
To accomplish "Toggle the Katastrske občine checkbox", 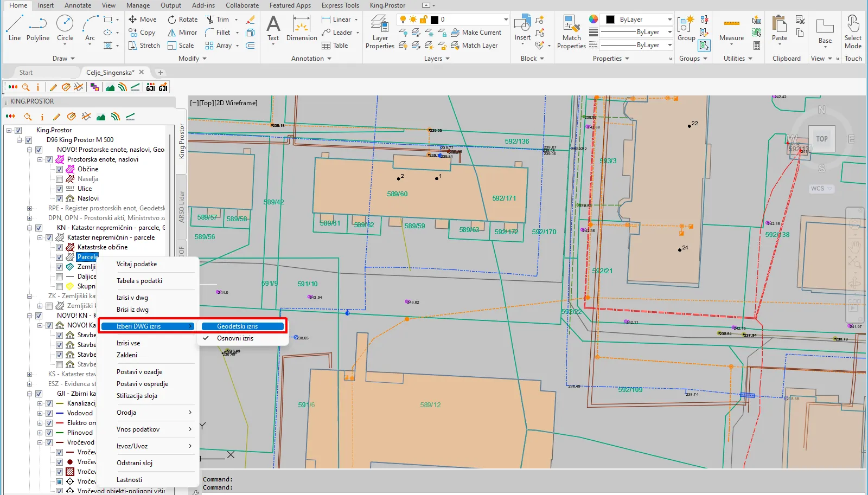I will (x=60, y=247).
